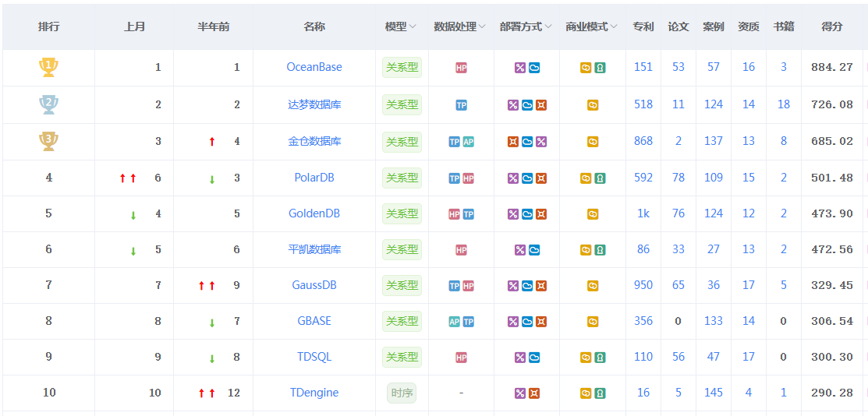The image size is (868, 416).
Task: Click the 排行 column header
Action: point(48,26)
